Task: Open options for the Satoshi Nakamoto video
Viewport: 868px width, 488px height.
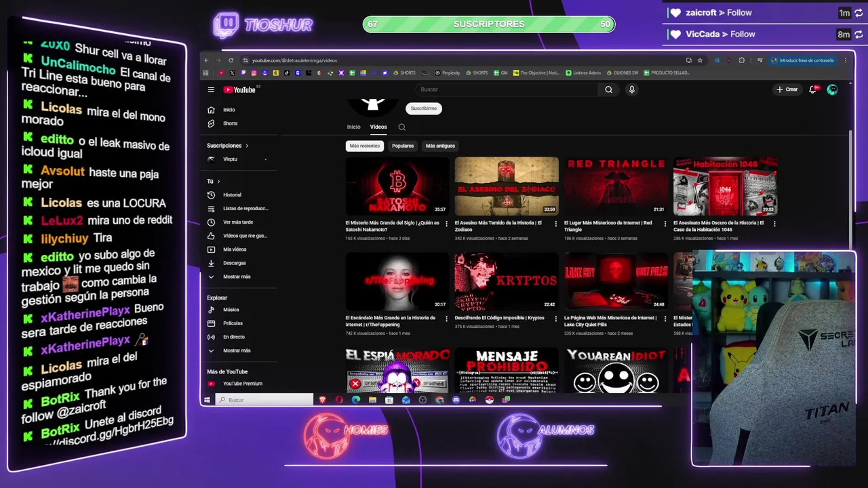Action: pyautogui.click(x=446, y=224)
